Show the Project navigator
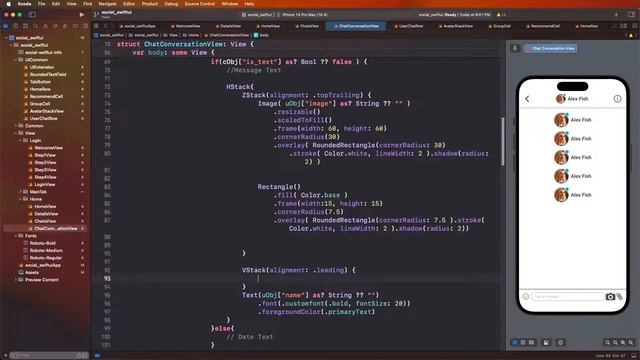The image size is (640, 360). click(6, 26)
